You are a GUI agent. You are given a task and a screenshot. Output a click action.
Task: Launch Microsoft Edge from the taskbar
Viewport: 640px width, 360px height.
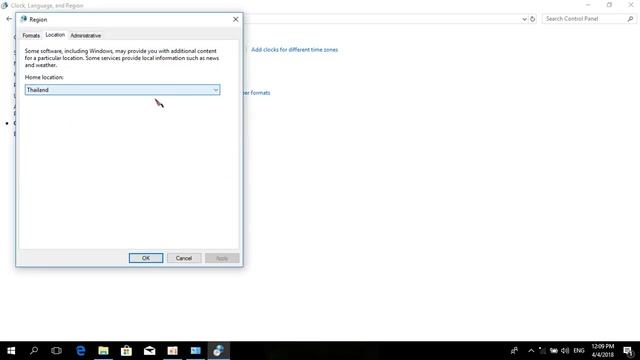pyautogui.click(x=80, y=351)
